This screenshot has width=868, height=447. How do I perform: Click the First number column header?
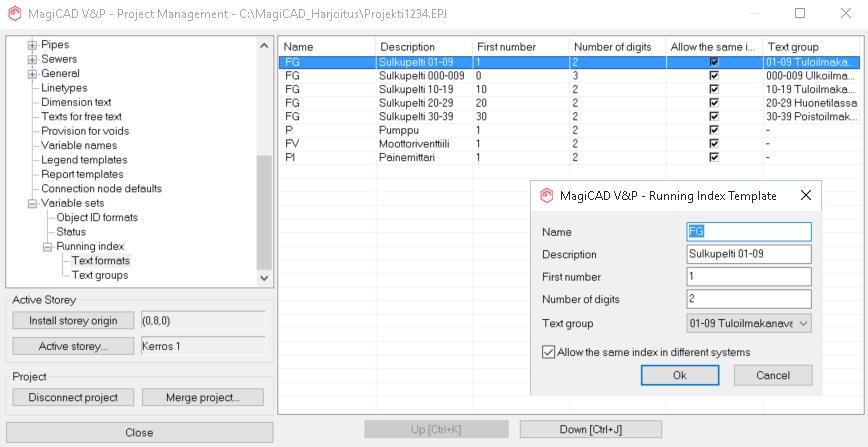coord(520,47)
